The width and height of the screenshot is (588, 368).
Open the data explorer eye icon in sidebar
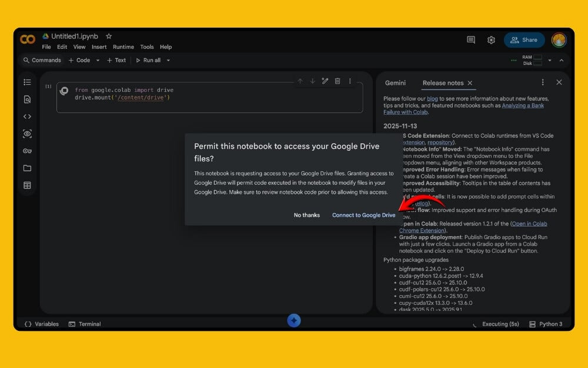pyautogui.click(x=27, y=134)
